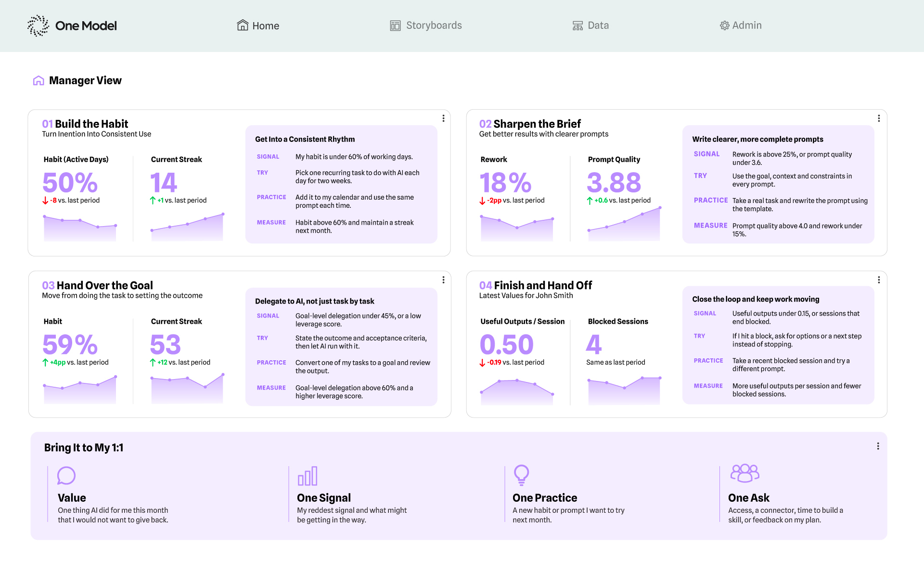Click the Rework value 18%
The image size is (924, 584).
coord(506,183)
